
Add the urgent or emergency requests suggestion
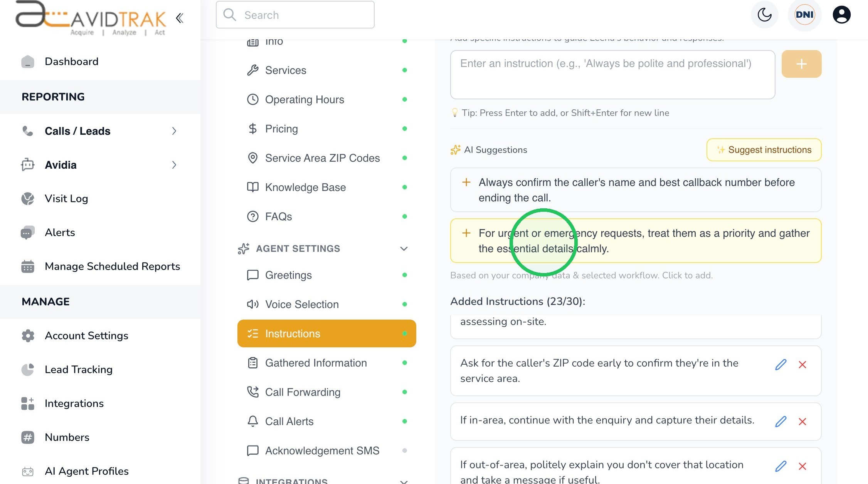coord(636,241)
